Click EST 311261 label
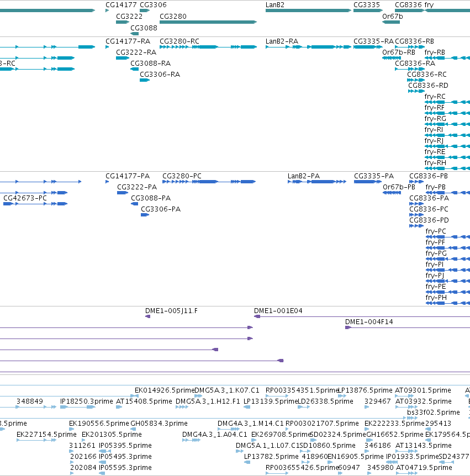470x476 pixels. [x=82, y=445]
